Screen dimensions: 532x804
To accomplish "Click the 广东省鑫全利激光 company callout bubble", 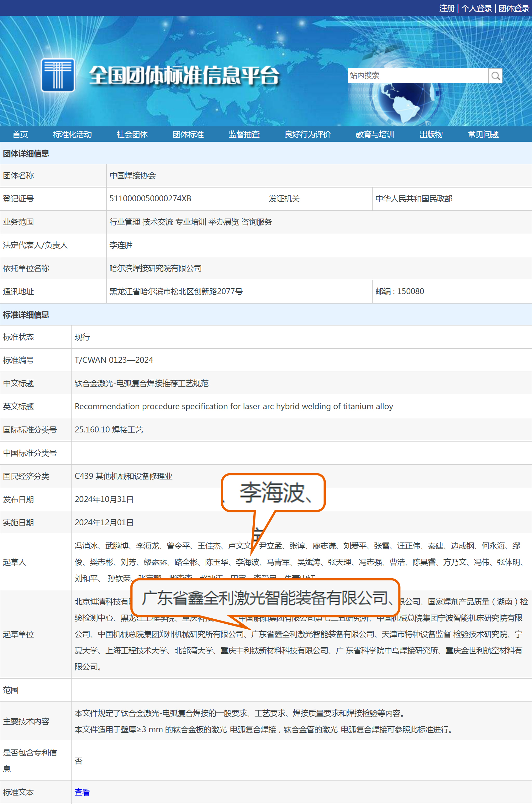I will (x=265, y=598).
